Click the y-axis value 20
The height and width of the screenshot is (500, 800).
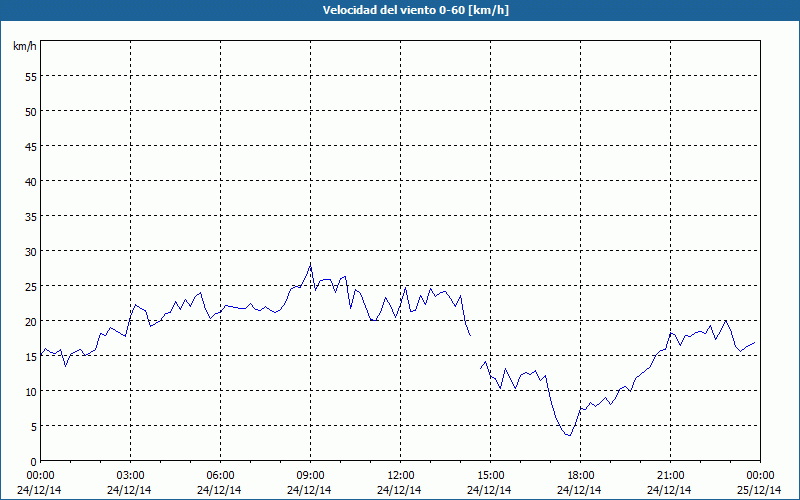[x=31, y=321]
